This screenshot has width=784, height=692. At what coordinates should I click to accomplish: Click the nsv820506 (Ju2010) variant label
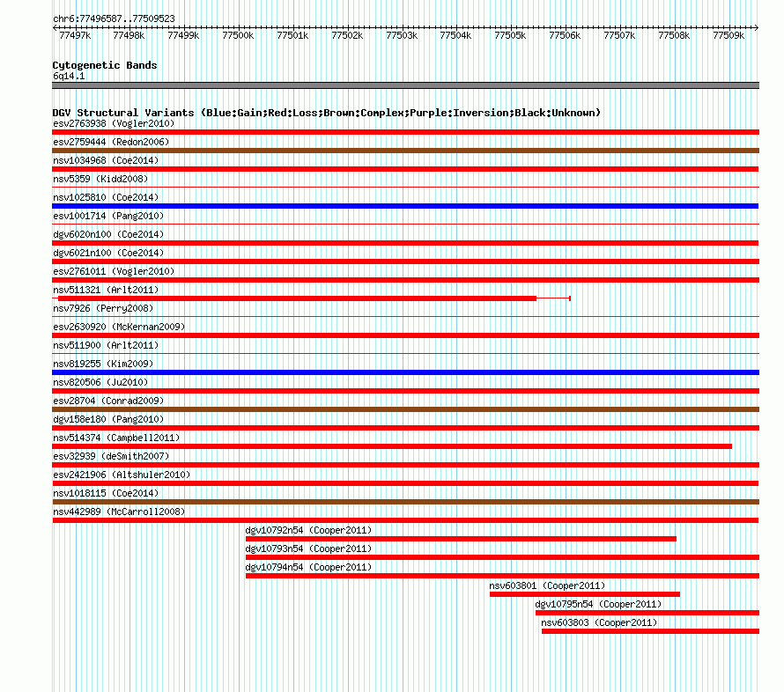(x=100, y=382)
